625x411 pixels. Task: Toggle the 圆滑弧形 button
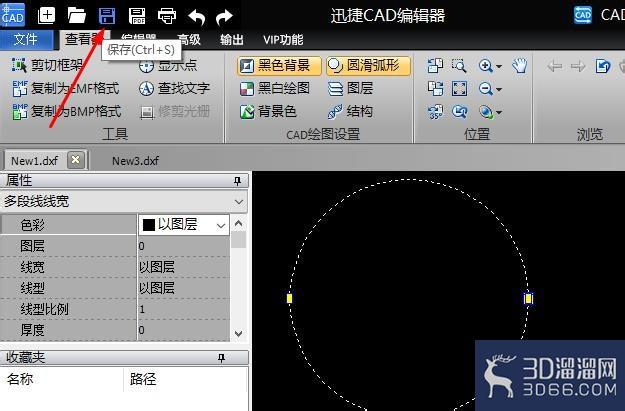[368, 65]
